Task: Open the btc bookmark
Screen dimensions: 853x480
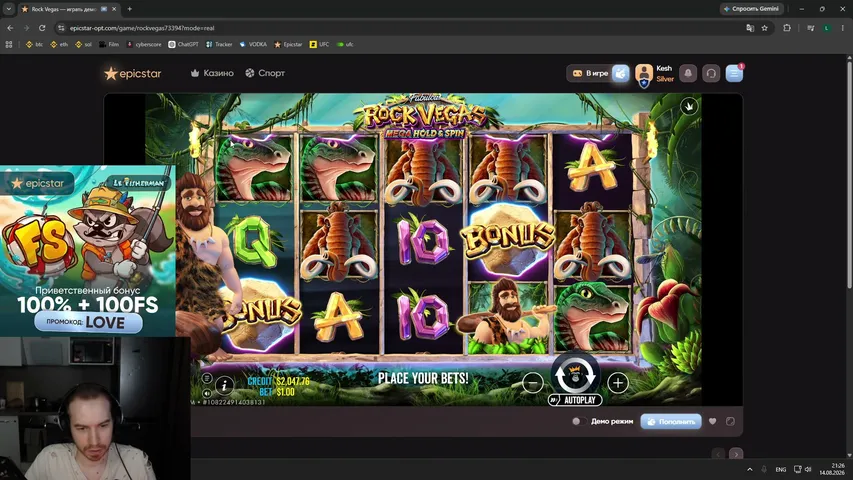Action: coord(34,45)
